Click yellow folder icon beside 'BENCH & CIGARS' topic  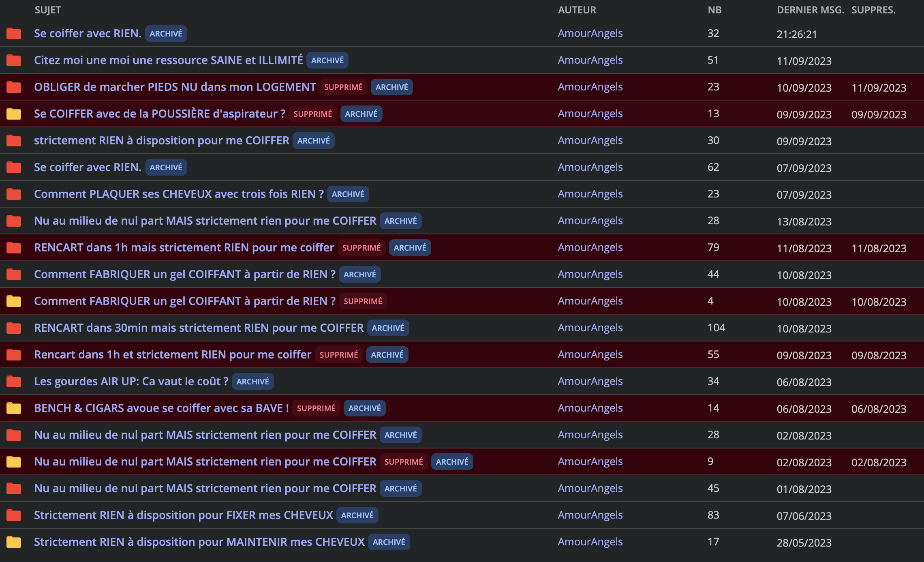click(14, 408)
